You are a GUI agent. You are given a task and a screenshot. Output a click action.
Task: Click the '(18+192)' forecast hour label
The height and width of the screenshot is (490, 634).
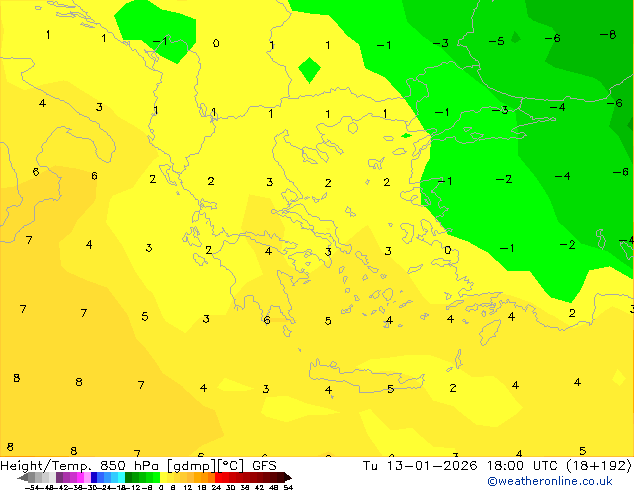[598, 465]
